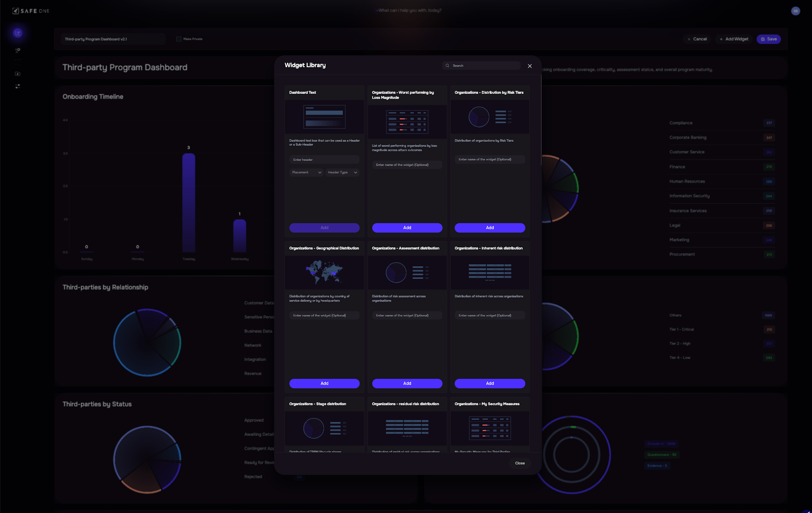Click the connected-nodes icon in sidebar

(x=17, y=50)
